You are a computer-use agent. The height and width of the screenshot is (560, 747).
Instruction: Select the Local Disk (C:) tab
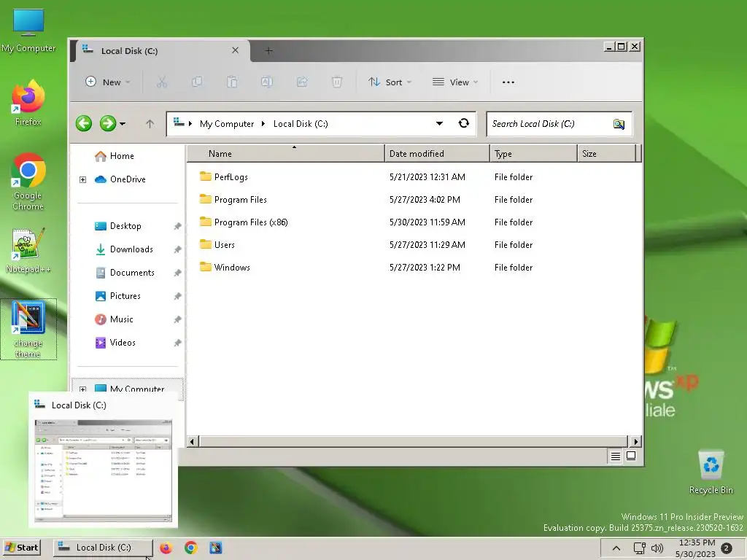point(160,50)
